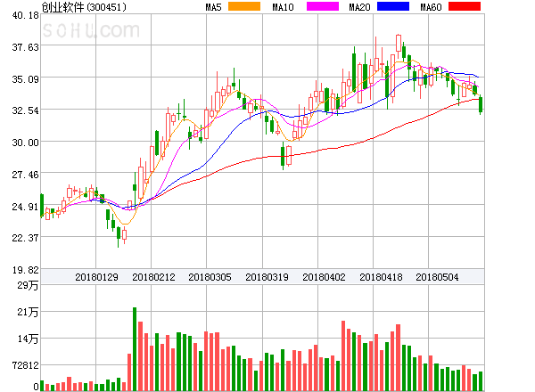Image resolution: width=535 pixels, height=392 pixels.
Task: Select the stock title 创业软件(300451)
Action: [x=84, y=7]
